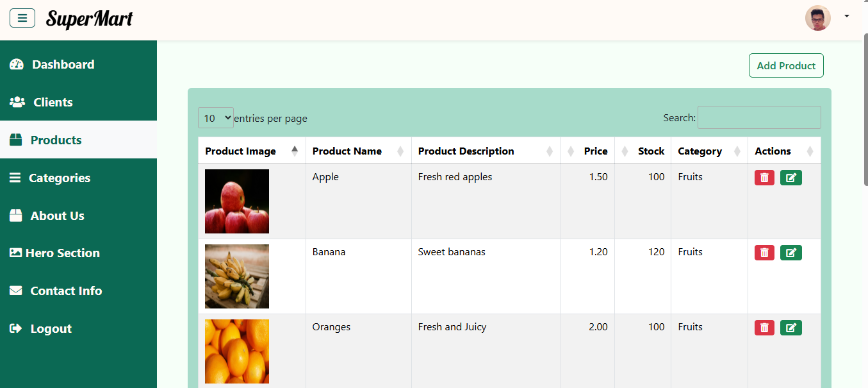This screenshot has width=868, height=388.
Task: Edit the Banana product entry
Action: click(x=790, y=253)
